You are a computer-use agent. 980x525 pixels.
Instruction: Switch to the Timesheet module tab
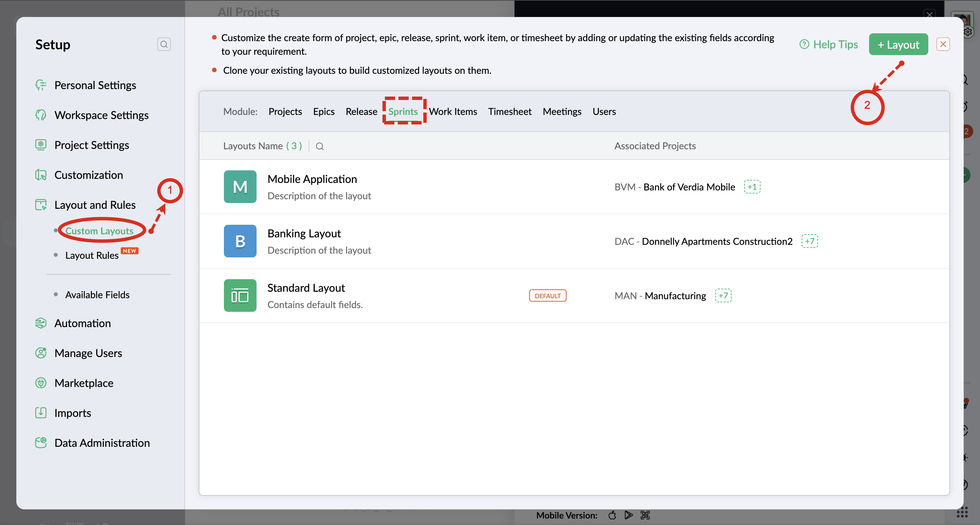tap(510, 112)
